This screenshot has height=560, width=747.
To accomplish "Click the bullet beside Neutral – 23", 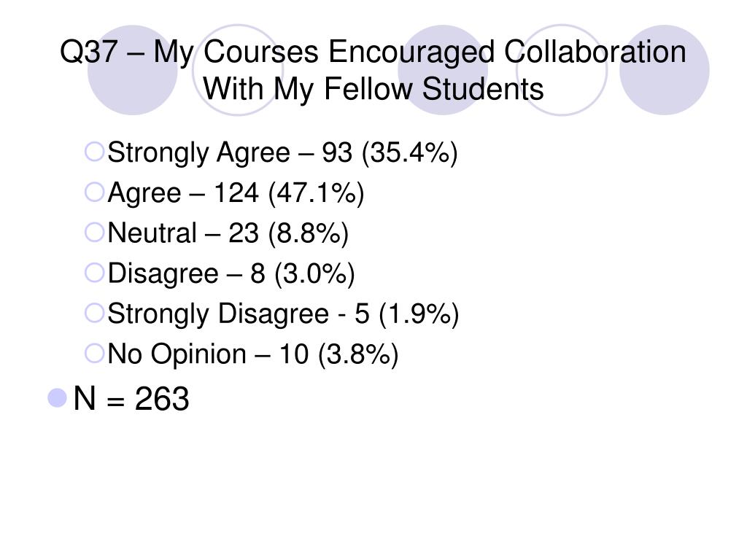I will [x=94, y=233].
